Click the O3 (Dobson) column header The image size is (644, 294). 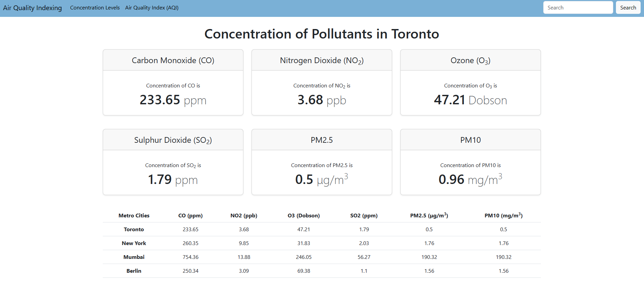[x=304, y=216]
